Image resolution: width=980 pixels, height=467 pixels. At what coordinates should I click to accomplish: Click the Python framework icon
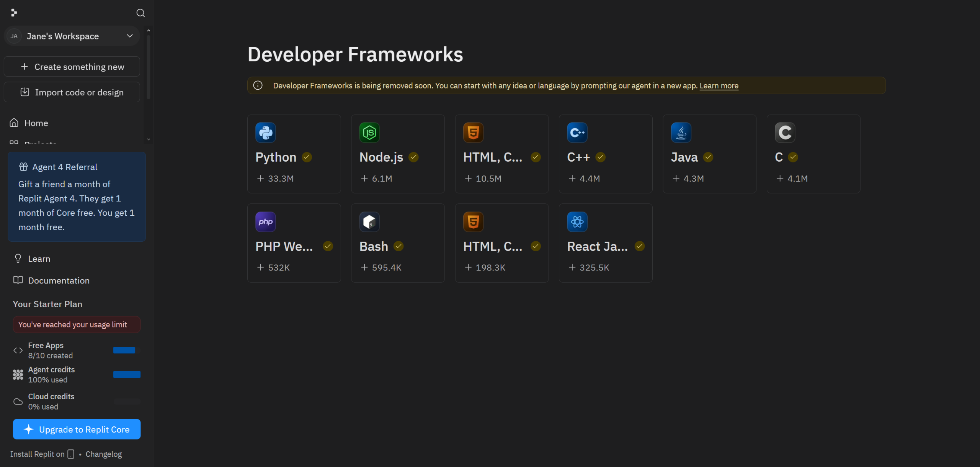[265, 133]
